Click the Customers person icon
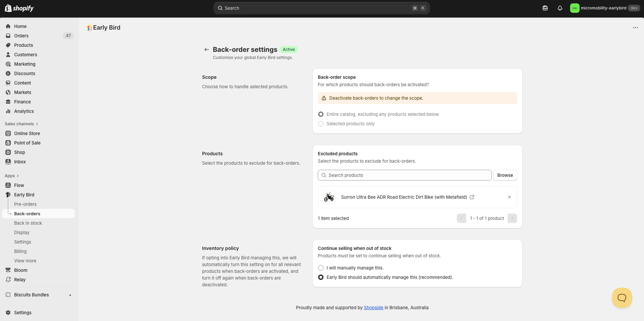 tap(8, 55)
